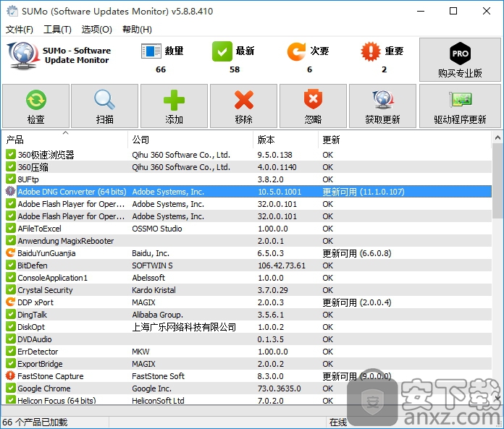Click orange update icon of DDP xPort
This screenshot has height=429, width=504.
click(x=10, y=302)
